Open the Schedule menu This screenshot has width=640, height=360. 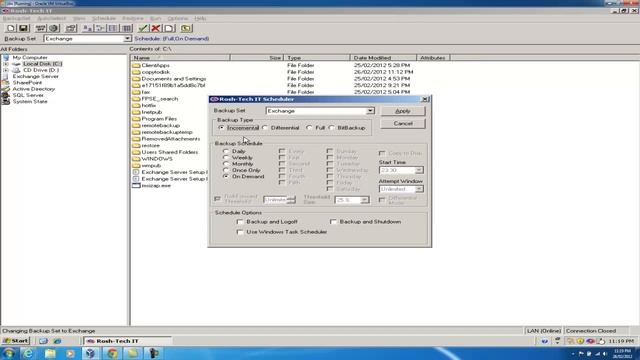click(104, 18)
